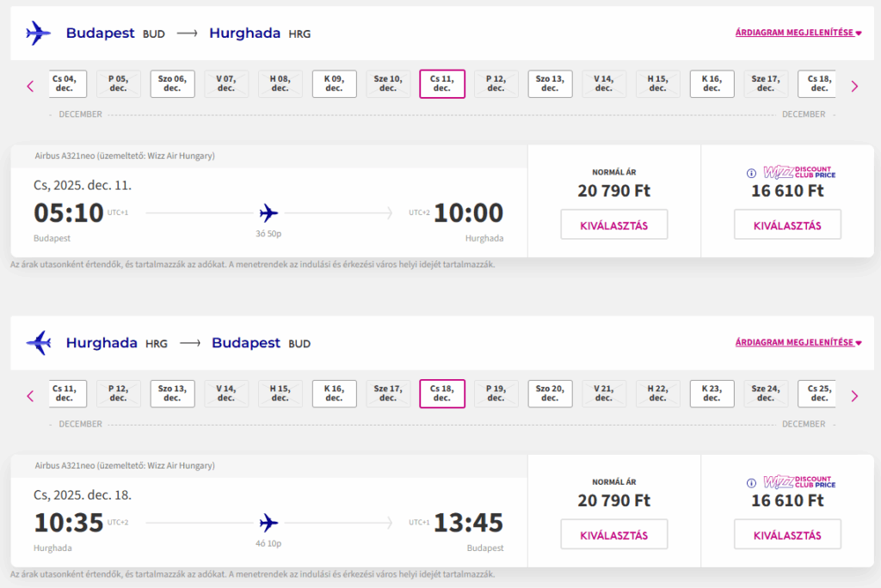Select outbound date Szo 13, dec.
The width and height of the screenshot is (881, 588).
(x=550, y=84)
